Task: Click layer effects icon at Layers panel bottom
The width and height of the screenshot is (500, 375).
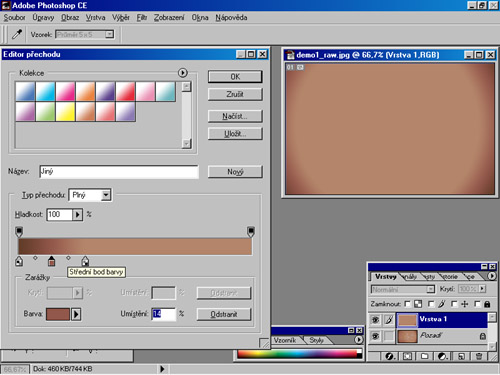Action: coord(389,356)
